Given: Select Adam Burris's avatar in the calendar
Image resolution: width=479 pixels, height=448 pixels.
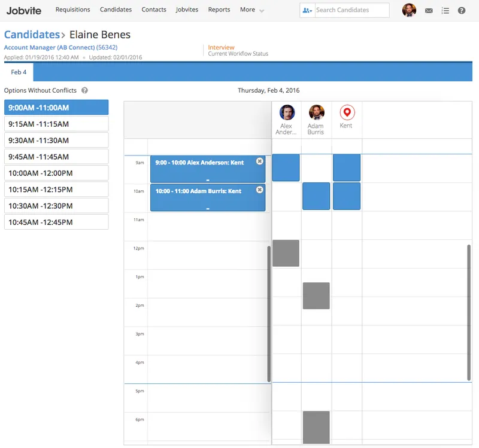Looking at the screenshot, I should [317, 112].
